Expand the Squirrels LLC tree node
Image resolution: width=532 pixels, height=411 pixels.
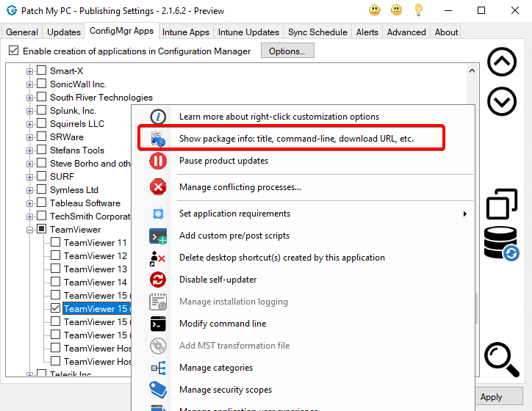[x=29, y=124]
